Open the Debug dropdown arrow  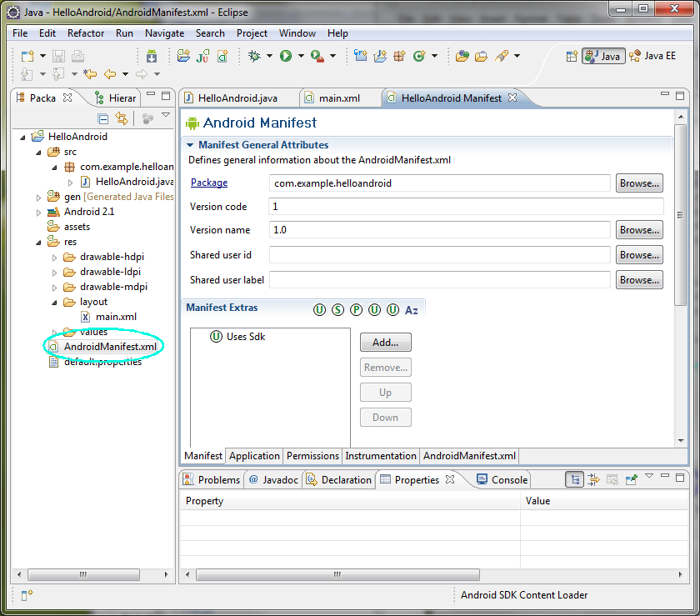[x=270, y=56]
